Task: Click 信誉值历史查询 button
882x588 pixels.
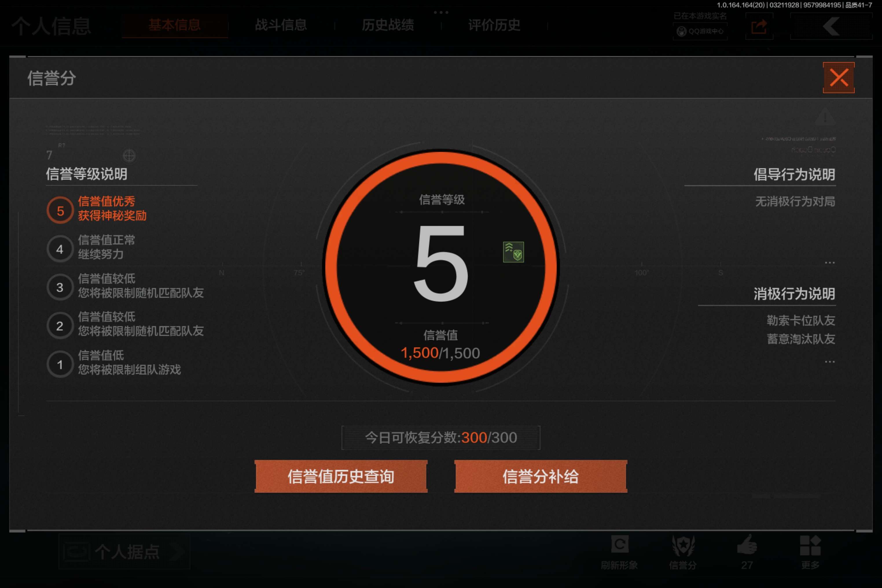Action: point(341,476)
